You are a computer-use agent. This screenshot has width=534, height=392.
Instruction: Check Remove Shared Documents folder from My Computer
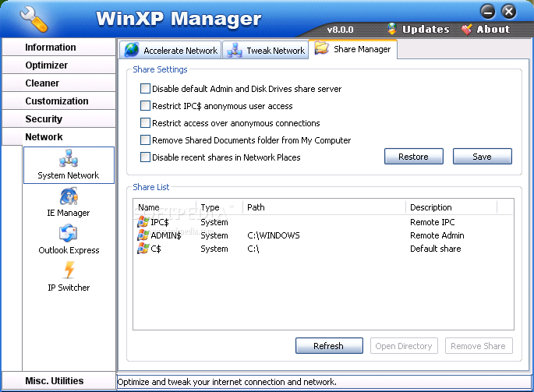tap(145, 139)
